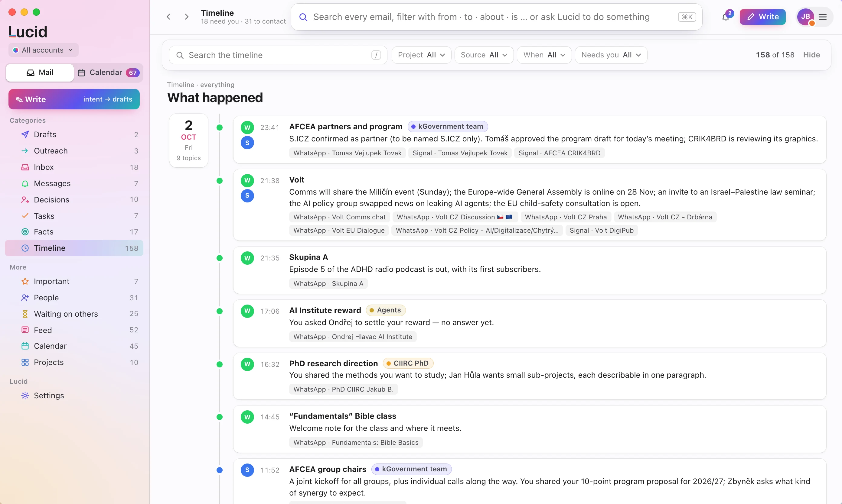
Task: Open Facts category
Action: (x=74, y=232)
